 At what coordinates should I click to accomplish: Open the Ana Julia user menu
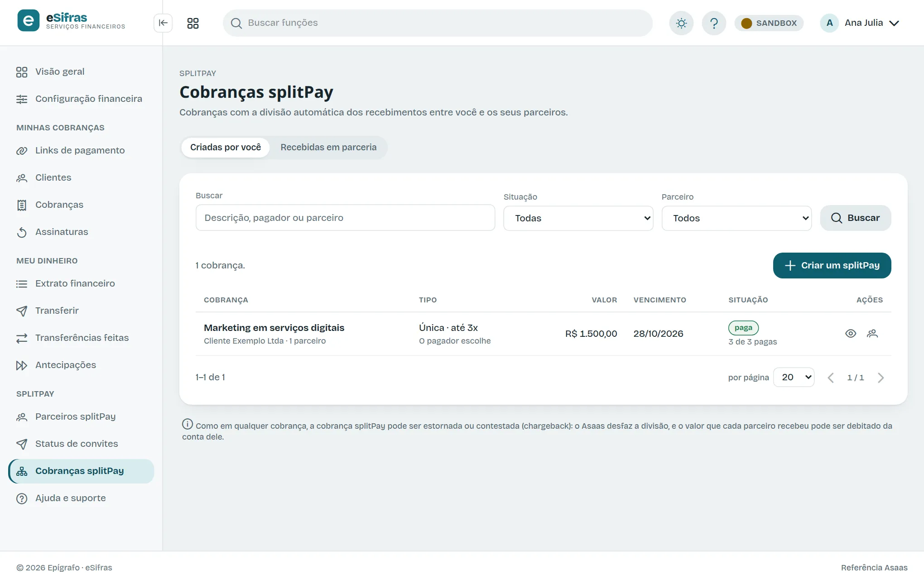(x=861, y=23)
